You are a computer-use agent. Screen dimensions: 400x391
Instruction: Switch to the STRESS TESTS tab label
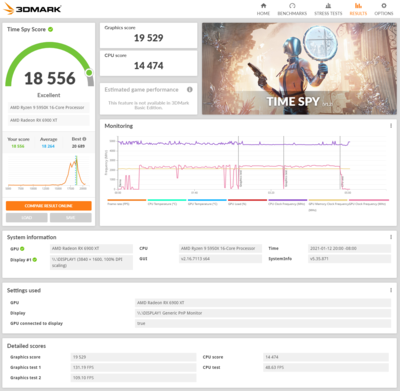328,13
